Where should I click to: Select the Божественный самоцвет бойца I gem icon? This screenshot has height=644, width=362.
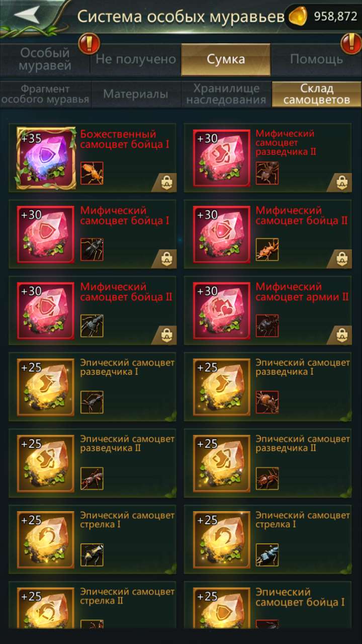(46, 158)
